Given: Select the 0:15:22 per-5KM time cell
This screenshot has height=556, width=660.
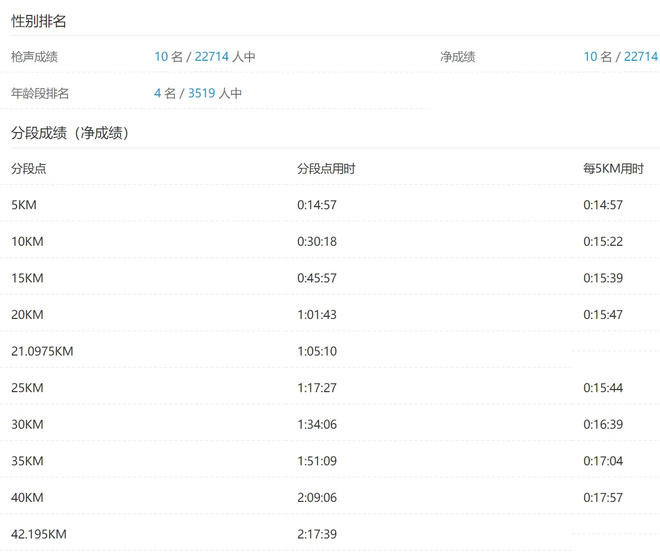Looking at the screenshot, I should click(x=603, y=241).
